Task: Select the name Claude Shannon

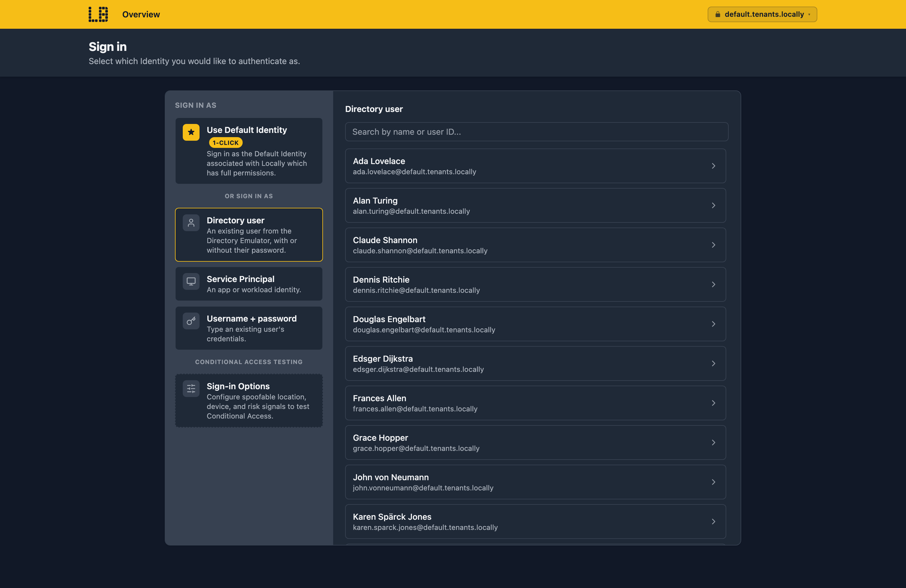Action: coord(385,240)
